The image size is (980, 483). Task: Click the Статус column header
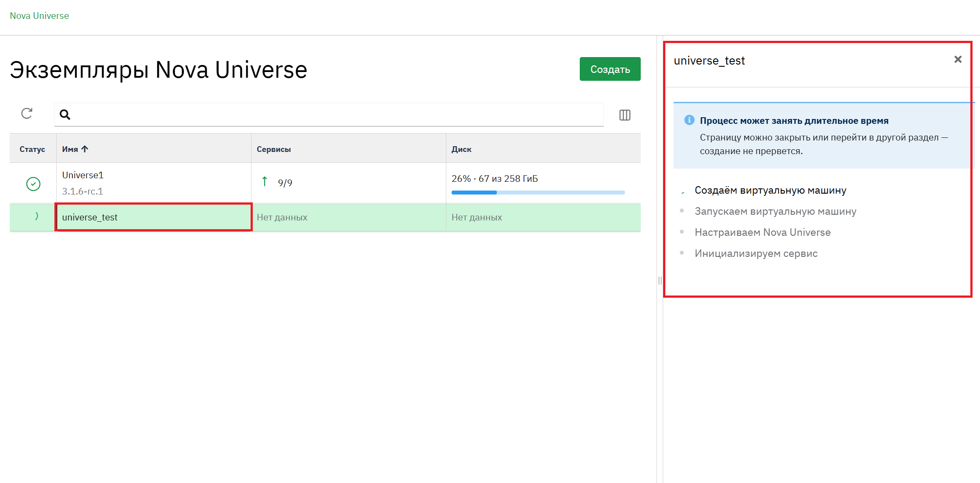coord(32,149)
